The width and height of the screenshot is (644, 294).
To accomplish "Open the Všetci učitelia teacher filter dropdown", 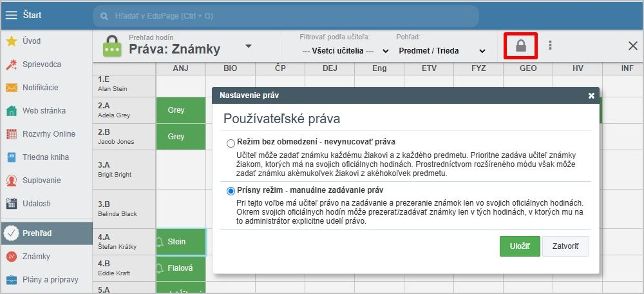I will [x=345, y=50].
